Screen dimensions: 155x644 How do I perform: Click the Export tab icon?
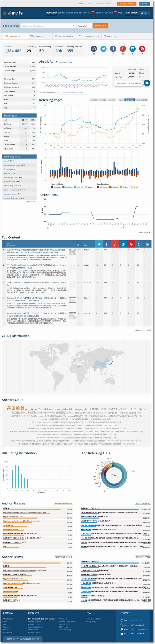tap(105, 36)
